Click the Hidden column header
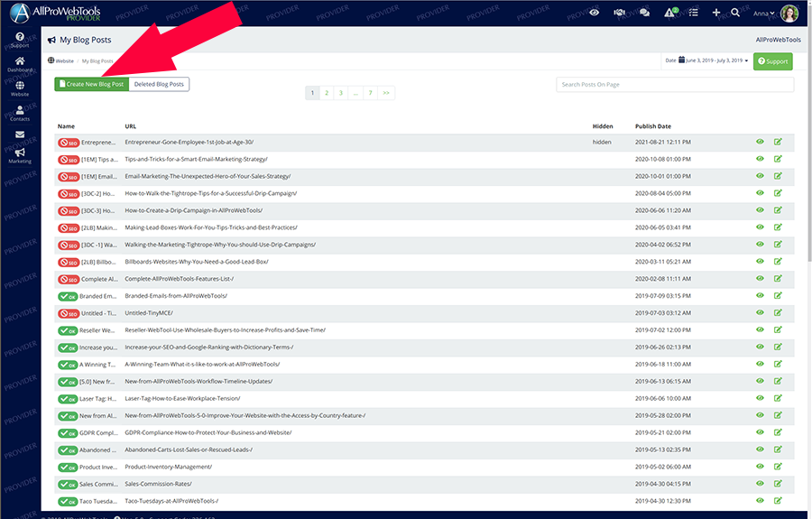812x519 pixels. [x=603, y=126]
